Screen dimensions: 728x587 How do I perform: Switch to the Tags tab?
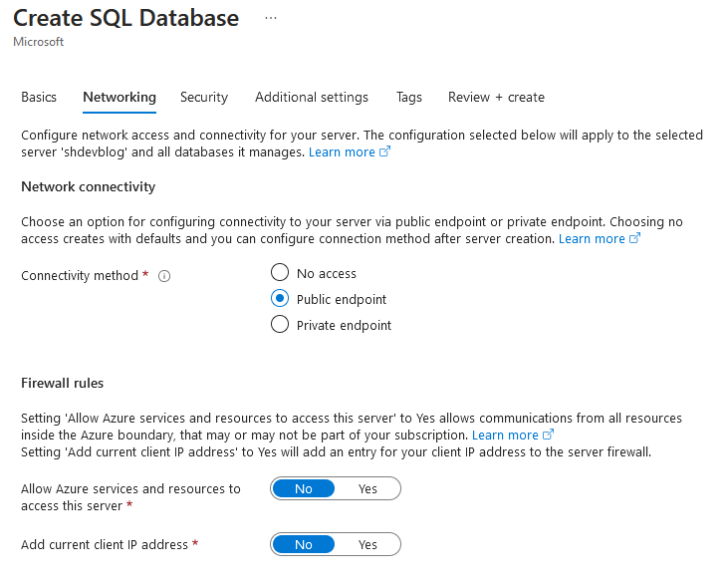[x=409, y=97]
